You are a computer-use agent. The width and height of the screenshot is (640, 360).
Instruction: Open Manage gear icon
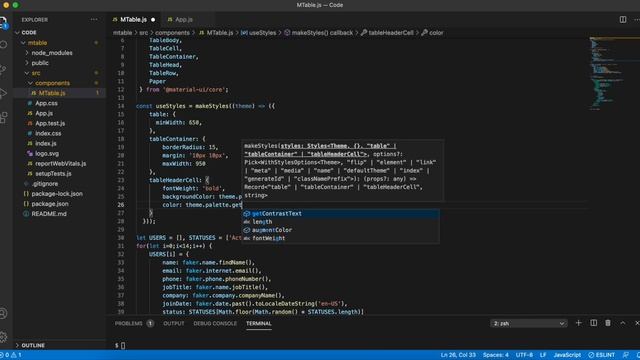(x=3, y=337)
